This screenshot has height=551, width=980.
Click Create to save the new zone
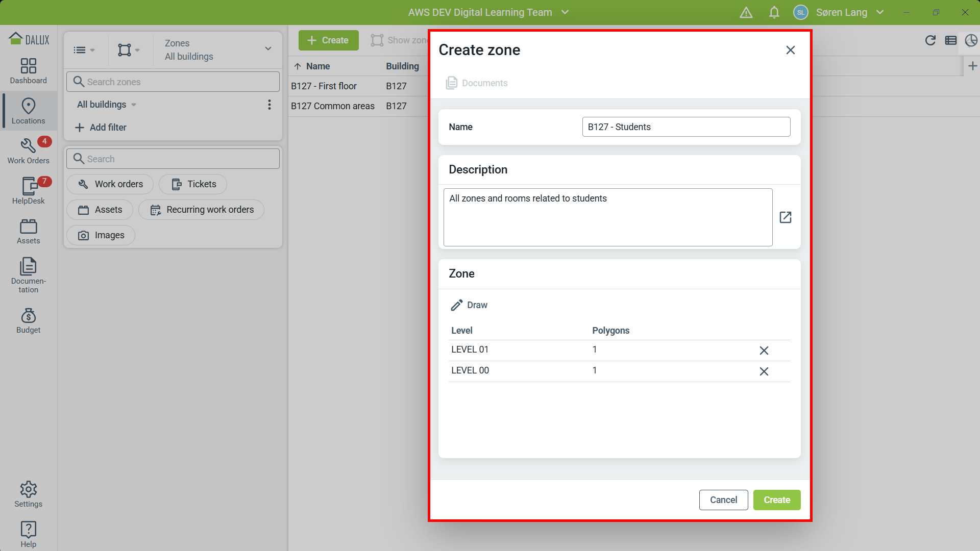(776, 499)
